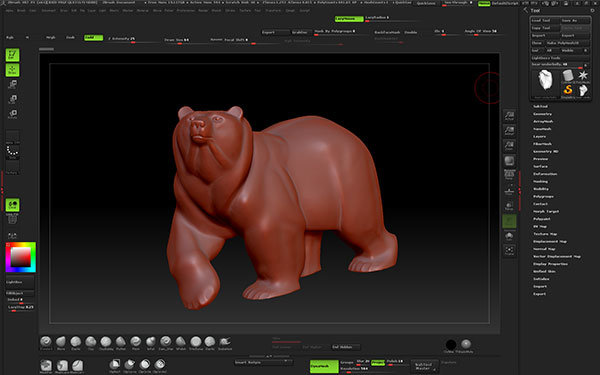Toggle the Rgb paint mode
600x375 pixels.
coord(10,38)
